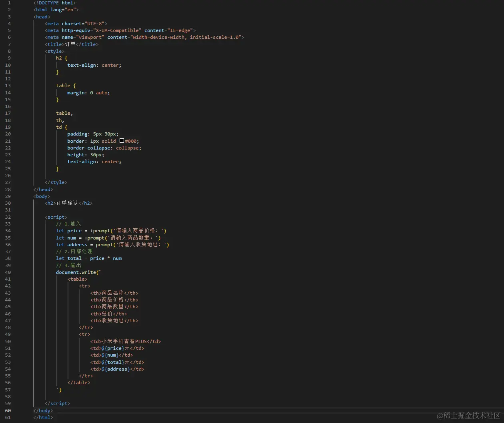The height and width of the screenshot is (423, 504).
Task: Click the ${total}元 template cell
Action: pos(117,362)
